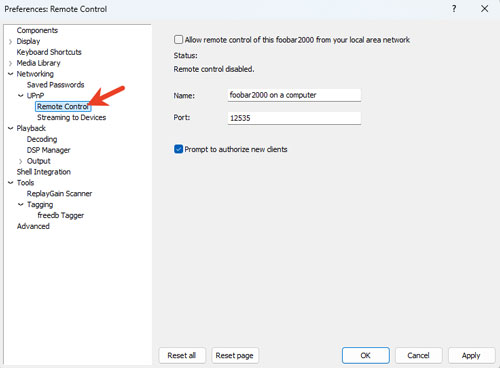Expand the Display tree node

[10, 42]
